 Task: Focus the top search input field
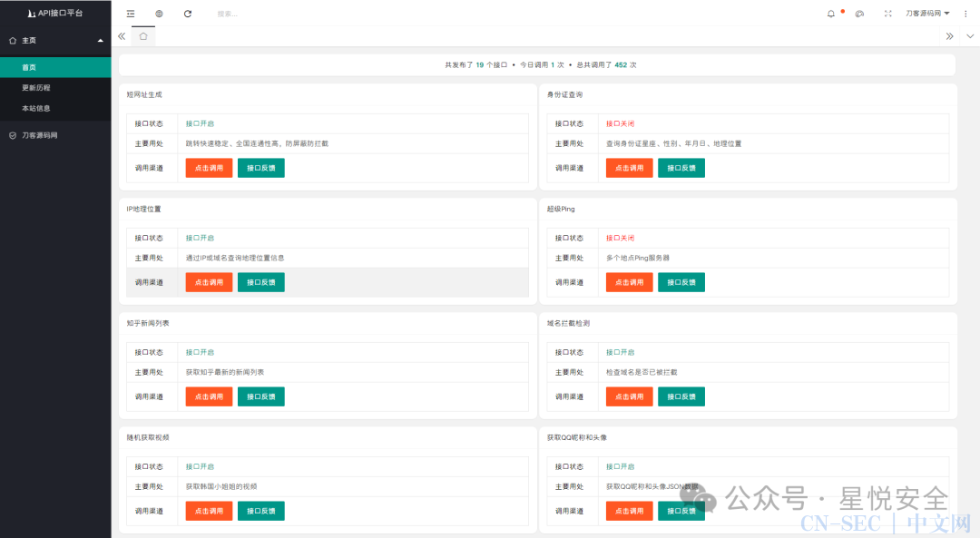tap(262, 14)
